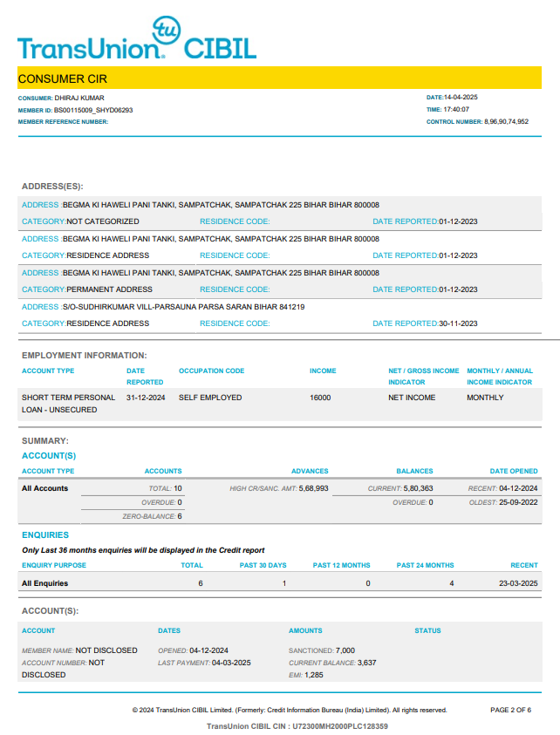Click the ADDRESS(ES) section heading
Screen dimensions: 560x735
tap(52, 187)
